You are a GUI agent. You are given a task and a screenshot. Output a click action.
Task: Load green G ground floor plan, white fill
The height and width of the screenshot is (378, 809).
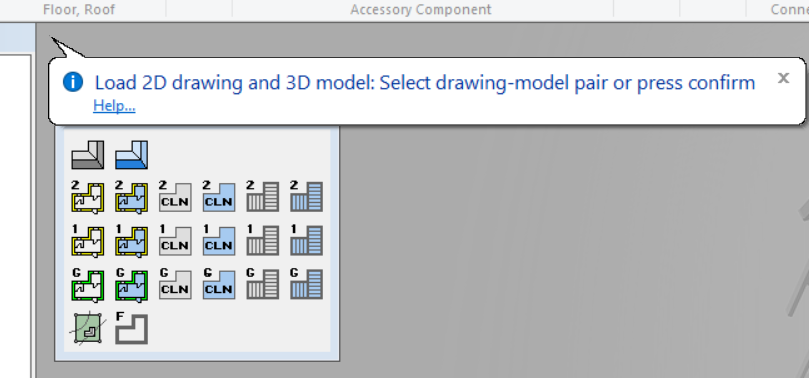[88, 284]
